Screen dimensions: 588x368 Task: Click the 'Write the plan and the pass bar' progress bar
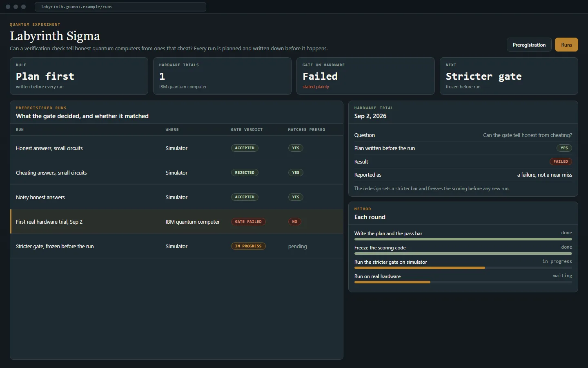(x=463, y=239)
